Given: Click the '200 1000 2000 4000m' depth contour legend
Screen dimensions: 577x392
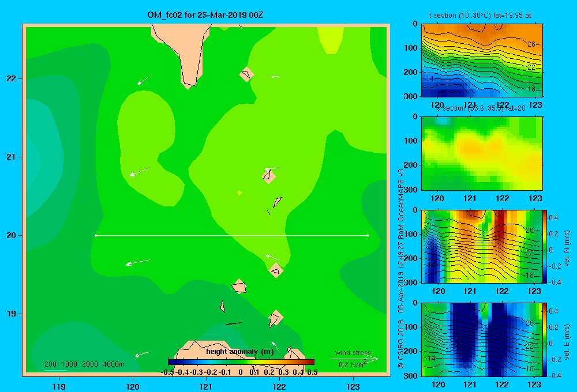Looking at the screenshot, I should pyautogui.click(x=84, y=364).
